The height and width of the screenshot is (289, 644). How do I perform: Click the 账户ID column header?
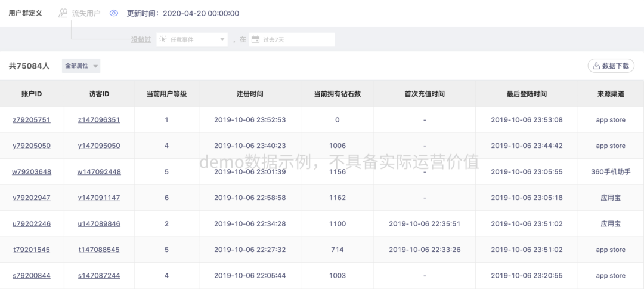(32, 94)
